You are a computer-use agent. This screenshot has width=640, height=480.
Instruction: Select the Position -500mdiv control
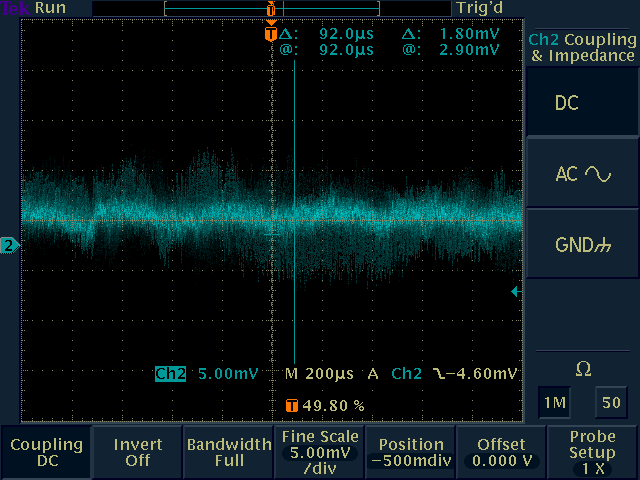click(x=411, y=452)
